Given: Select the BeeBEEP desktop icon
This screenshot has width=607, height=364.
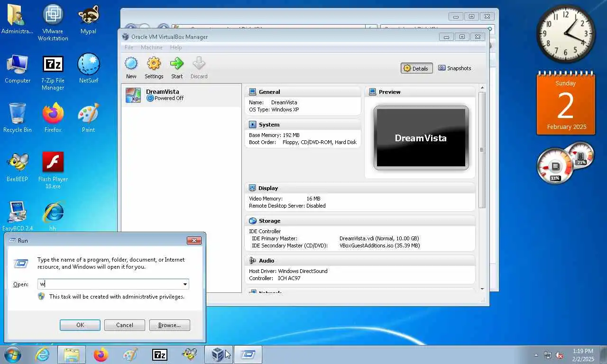Looking at the screenshot, I should (18, 168).
